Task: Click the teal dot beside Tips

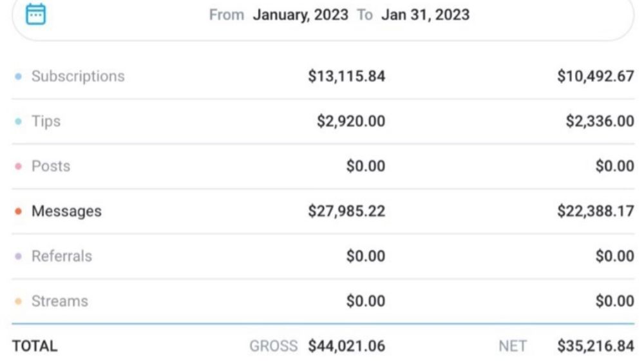Action: [x=18, y=121]
